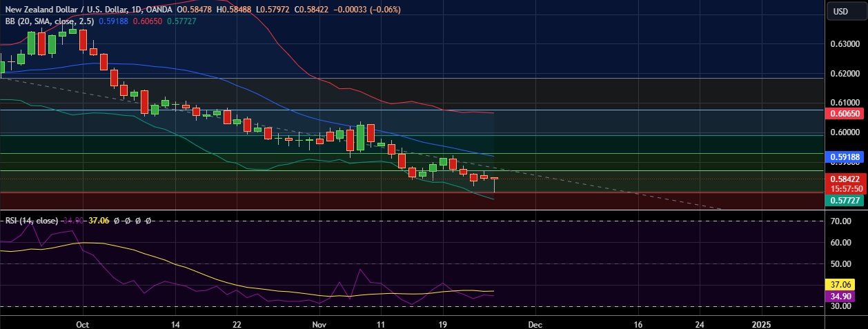Viewport: 868px width, 329px height.
Task: Click the 19 date label on time axis
Action: 442,323
